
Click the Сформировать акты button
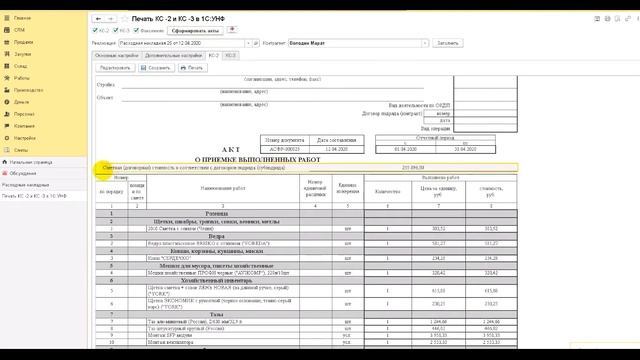click(x=196, y=31)
